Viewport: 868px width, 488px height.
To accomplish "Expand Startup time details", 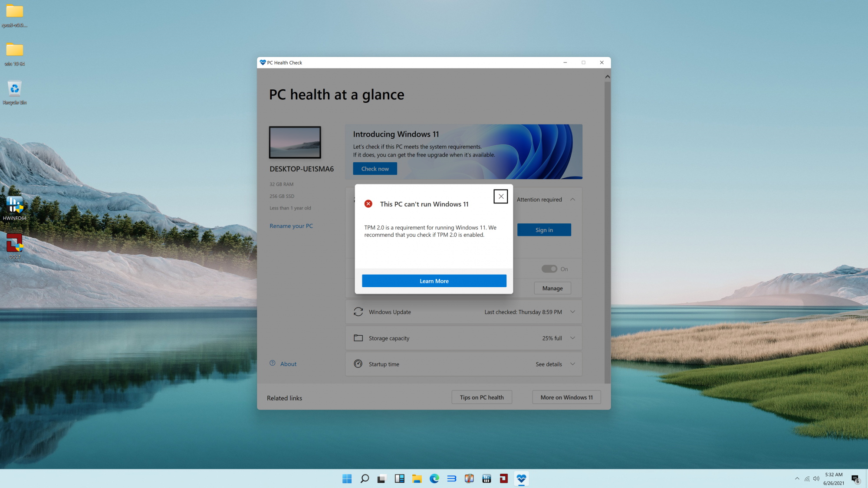I will 572,364.
